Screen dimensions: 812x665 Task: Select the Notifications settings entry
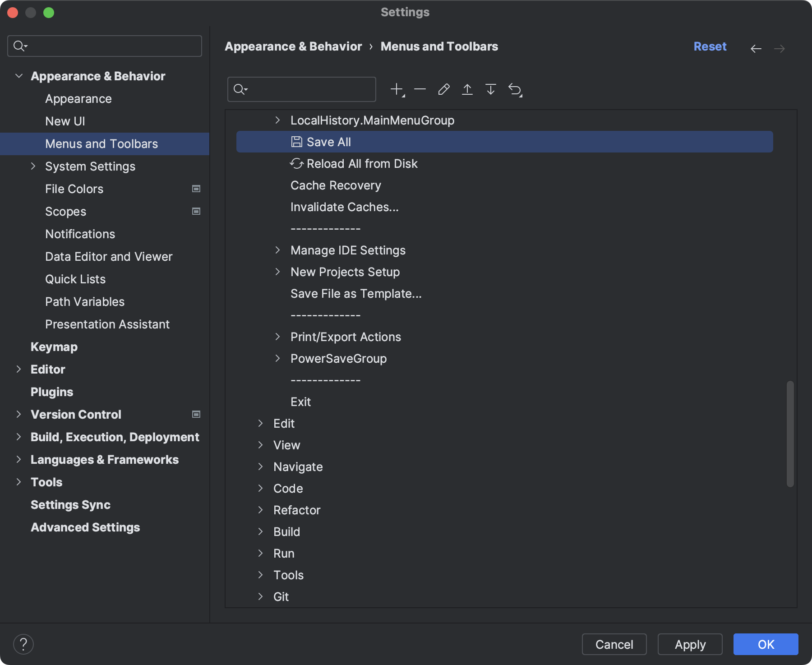pos(80,234)
